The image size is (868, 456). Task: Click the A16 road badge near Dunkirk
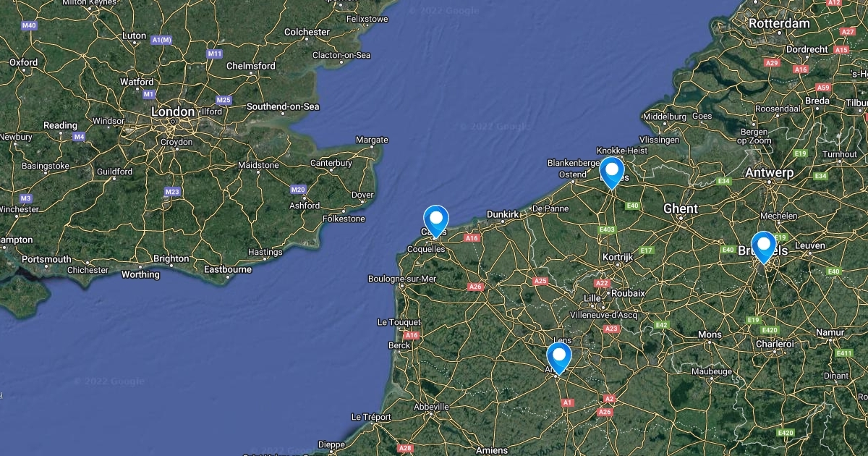point(472,237)
